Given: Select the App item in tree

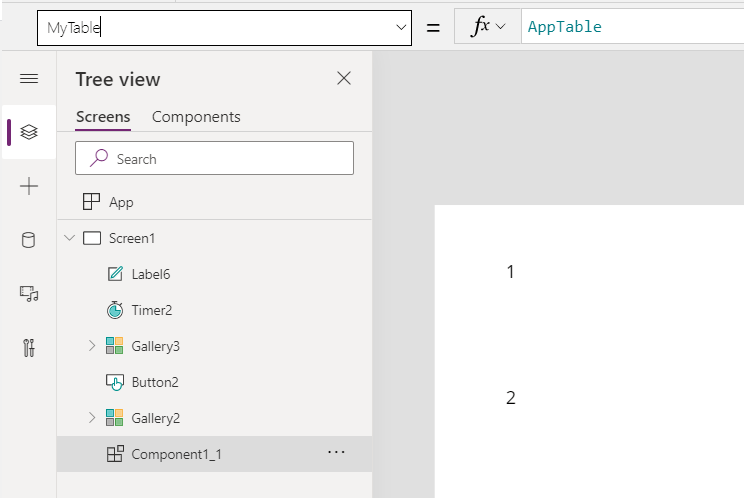Looking at the screenshot, I should (214, 202).
